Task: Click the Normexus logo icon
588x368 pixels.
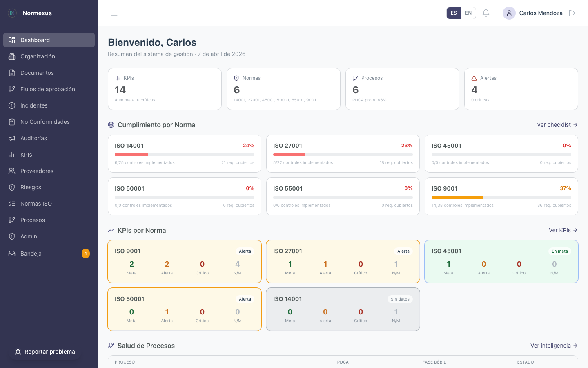Action: [x=12, y=13]
